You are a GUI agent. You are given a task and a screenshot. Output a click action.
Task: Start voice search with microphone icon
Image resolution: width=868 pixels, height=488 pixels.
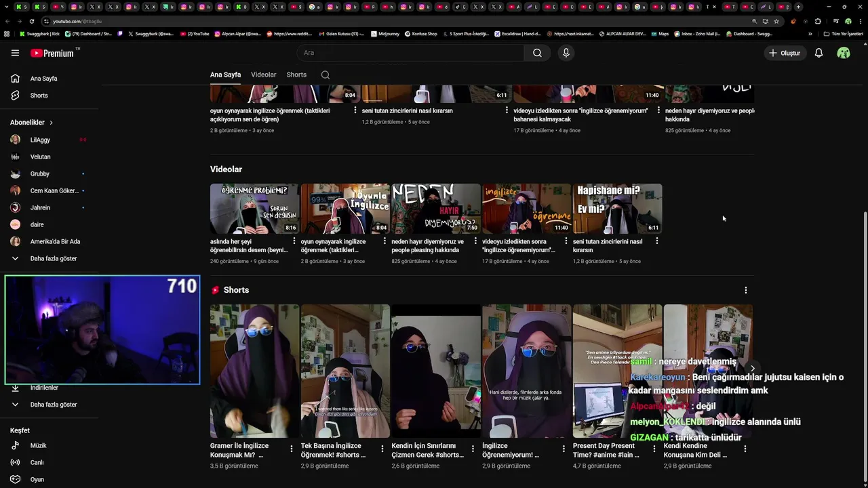(x=566, y=53)
